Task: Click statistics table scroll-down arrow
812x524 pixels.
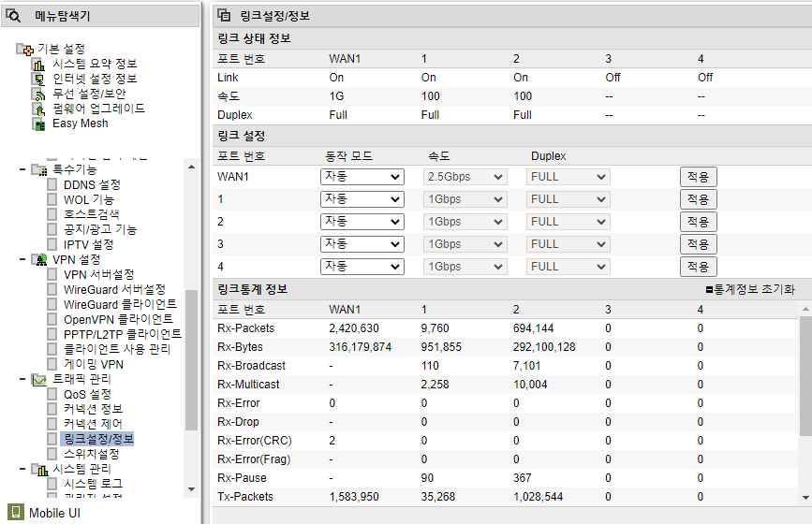Action: pyautogui.click(x=805, y=498)
